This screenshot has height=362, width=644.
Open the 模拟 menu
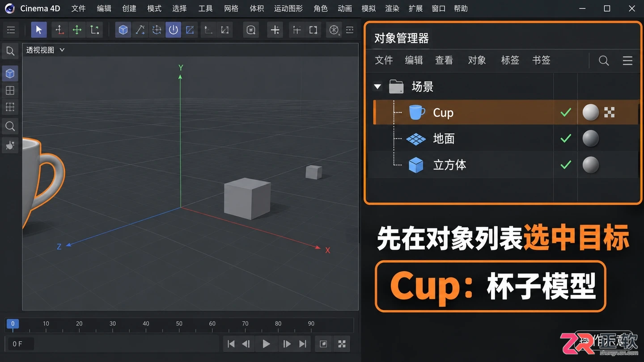coord(369,8)
